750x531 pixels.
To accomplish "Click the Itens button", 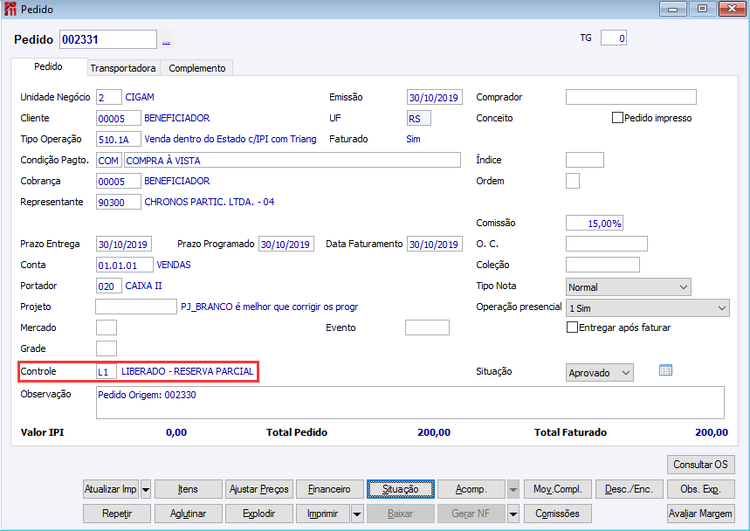I will [x=188, y=489].
